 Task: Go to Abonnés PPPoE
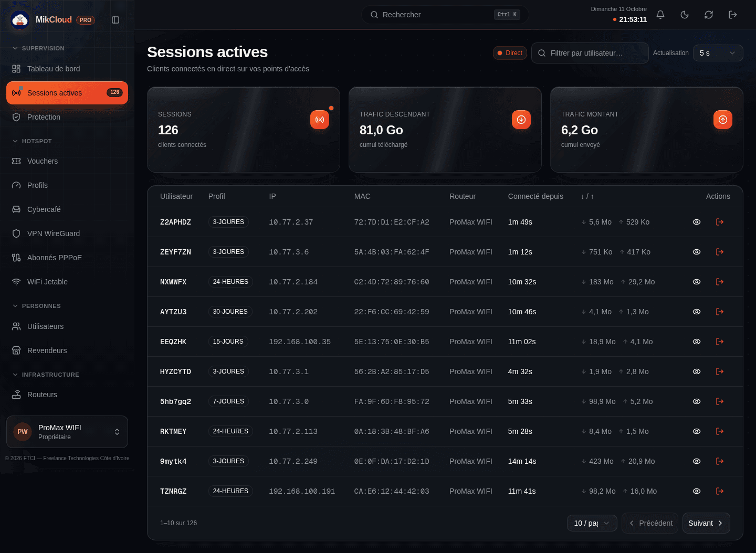click(x=67, y=258)
